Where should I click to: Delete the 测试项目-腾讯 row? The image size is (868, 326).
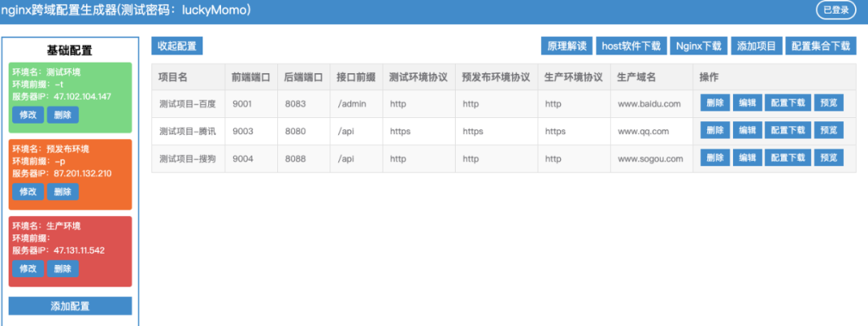click(x=715, y=131)
